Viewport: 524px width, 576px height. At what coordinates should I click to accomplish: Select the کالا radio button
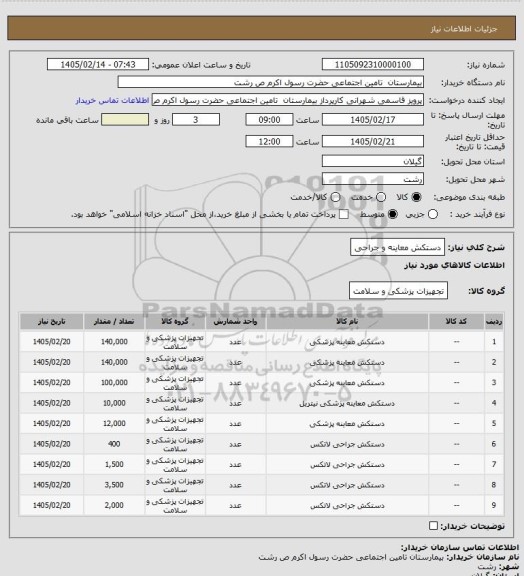(x=416, y=197)
